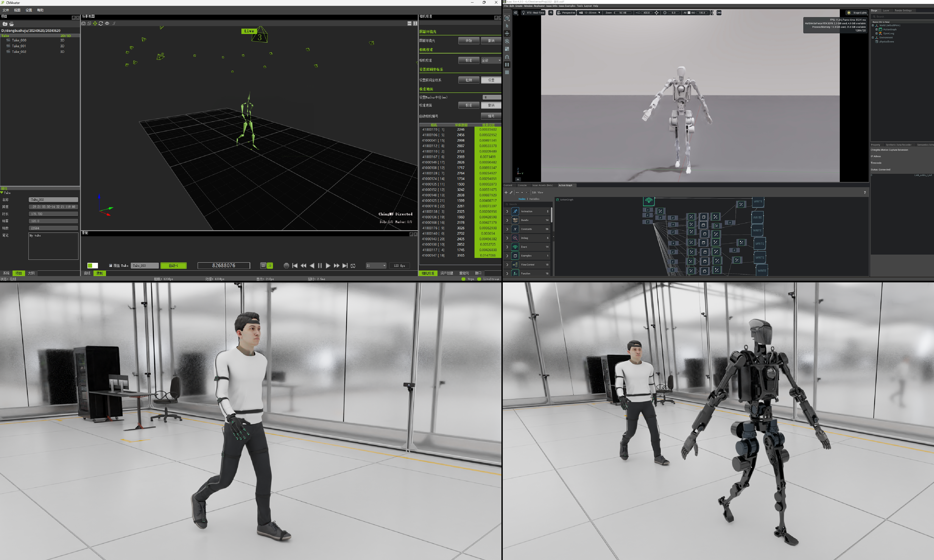The height and width of the screenshot is (560, 934).
Task: Switch to the 资产创建 tab
Action: 446,273
